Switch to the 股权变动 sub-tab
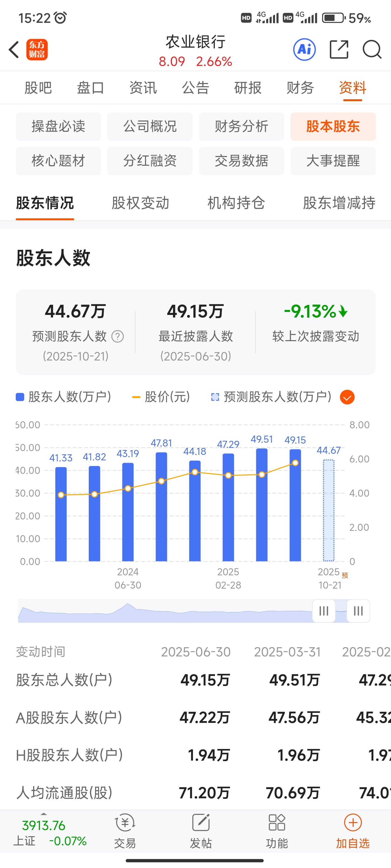 140,203
